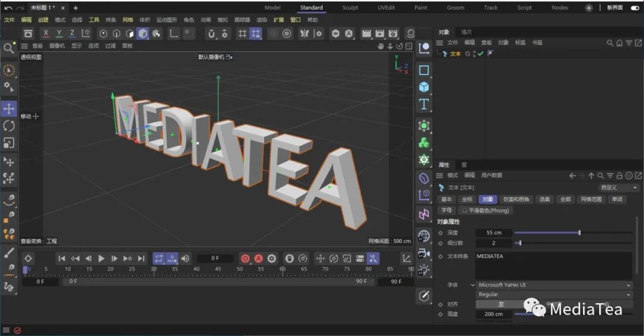644x336 pixels.
Task: Open Render Settings clapperboard gear icon
Action: point(394,33)
